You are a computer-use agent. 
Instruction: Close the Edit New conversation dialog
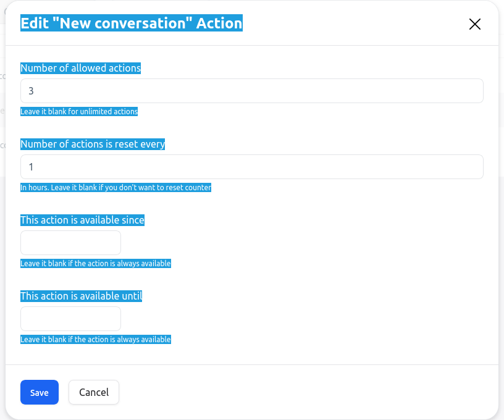pos(474,24)
